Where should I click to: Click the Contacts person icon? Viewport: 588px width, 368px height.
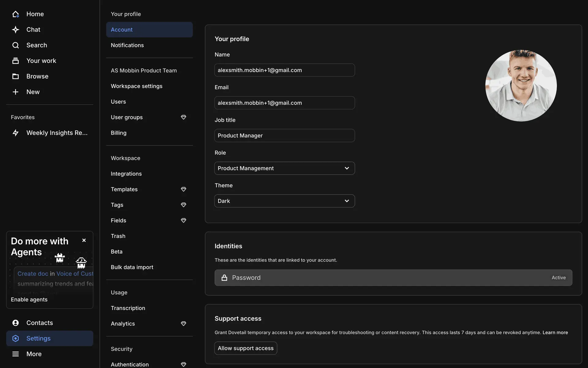pyautogui.click(x=16, y=323)
